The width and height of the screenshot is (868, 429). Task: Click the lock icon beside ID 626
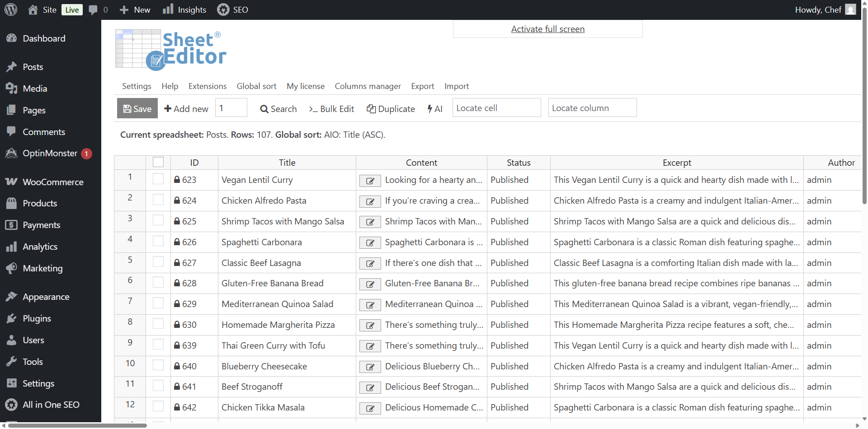177,242
